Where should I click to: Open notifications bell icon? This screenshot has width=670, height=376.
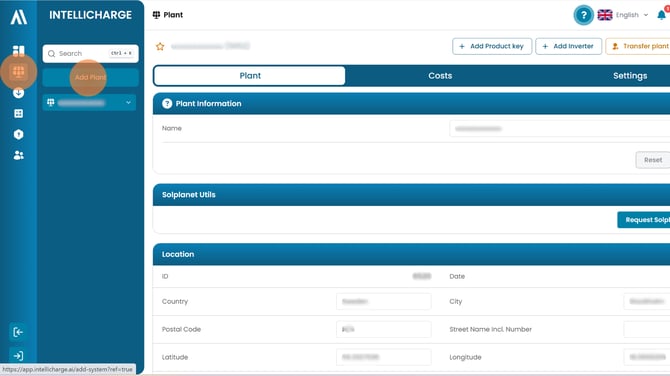pyautogui.click(x=661, y=15)
